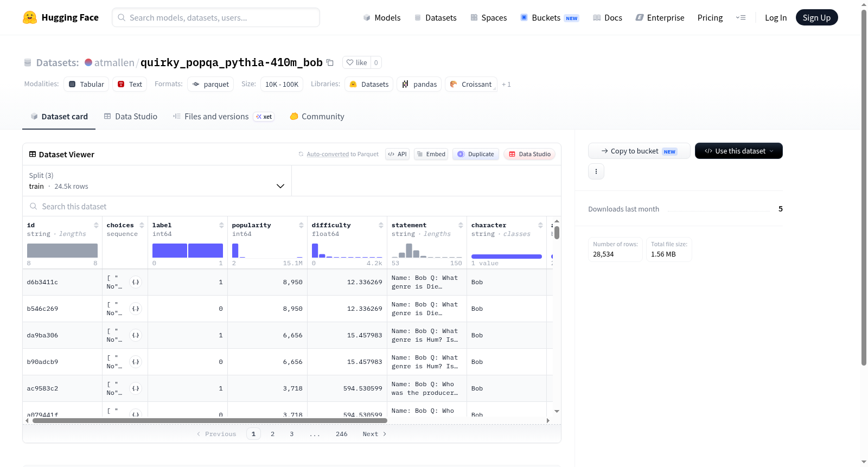The image size is (868, 467).
Task: Sort the label column
Action: pos(221,225)
